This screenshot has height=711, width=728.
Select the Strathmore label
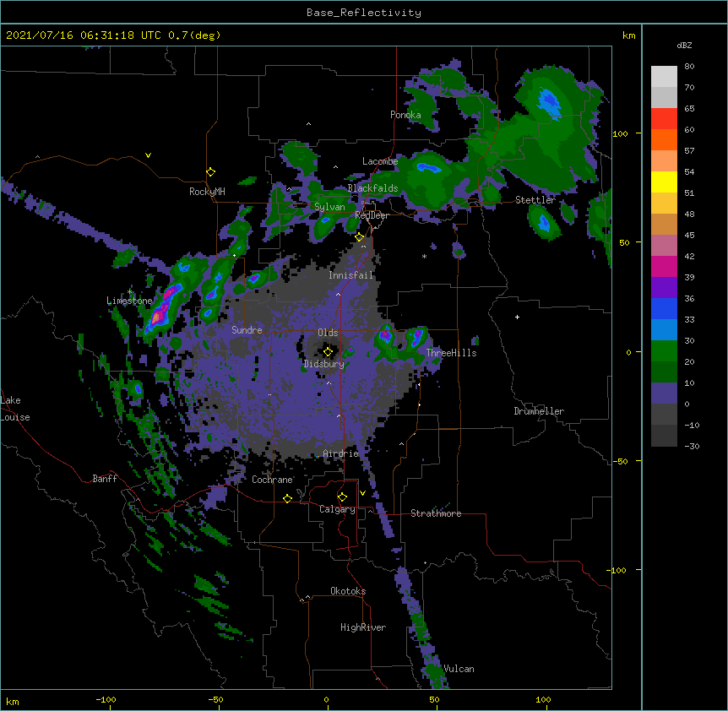pyautogui.click(x=436, y=513)
